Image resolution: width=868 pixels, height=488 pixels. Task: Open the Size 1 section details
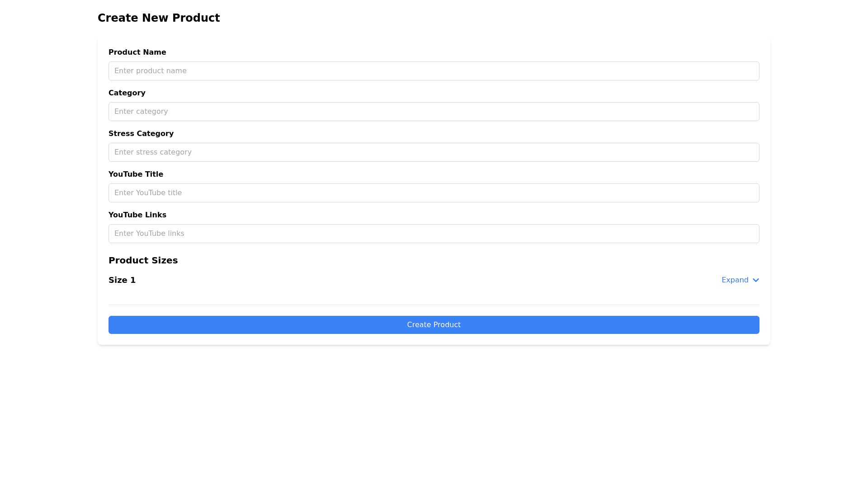pyautogui.click(x=740, y=280)
